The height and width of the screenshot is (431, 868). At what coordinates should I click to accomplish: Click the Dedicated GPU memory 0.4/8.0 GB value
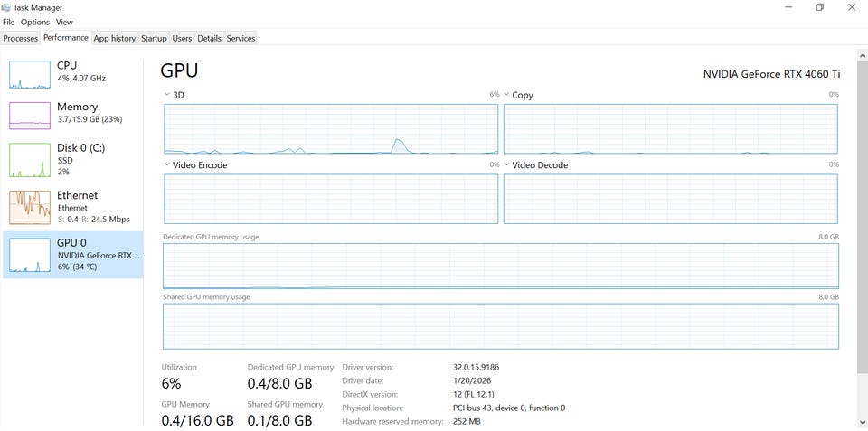[279, 383]
